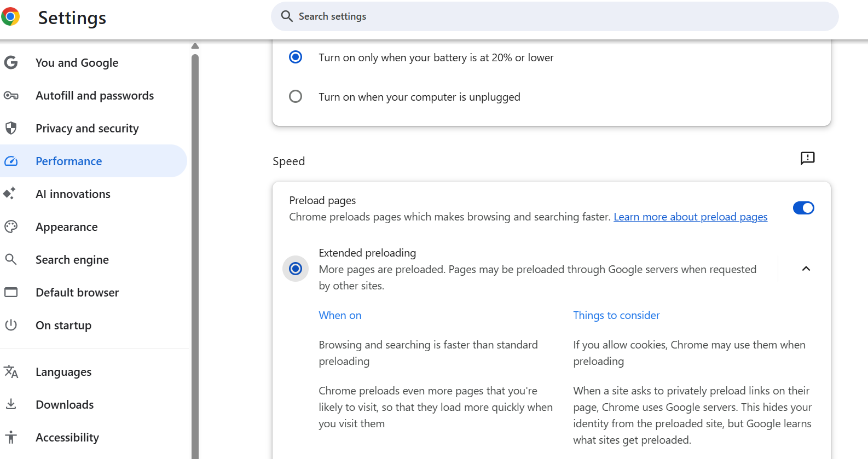
Task: Click the translate icon for Languages
Action: [x=11, y=372]
